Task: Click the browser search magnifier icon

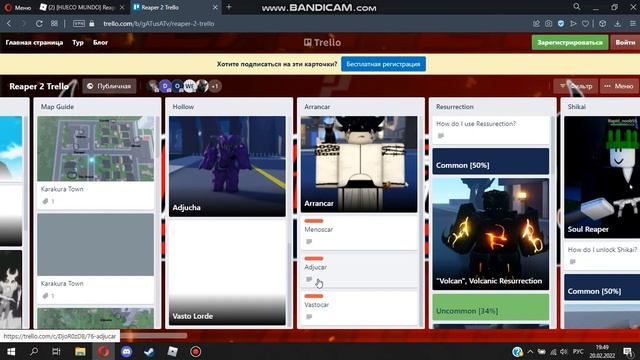Action: point(576,7)
